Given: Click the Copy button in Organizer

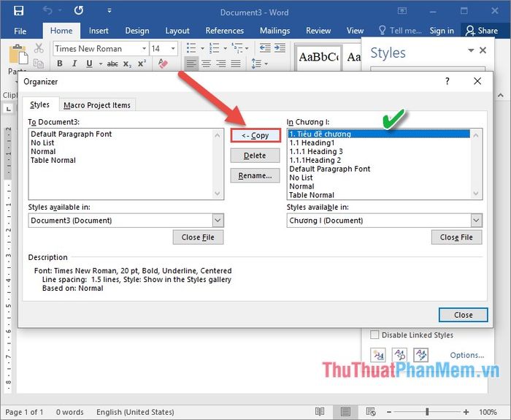Looking at the screenshot, I should click(255, 135).
